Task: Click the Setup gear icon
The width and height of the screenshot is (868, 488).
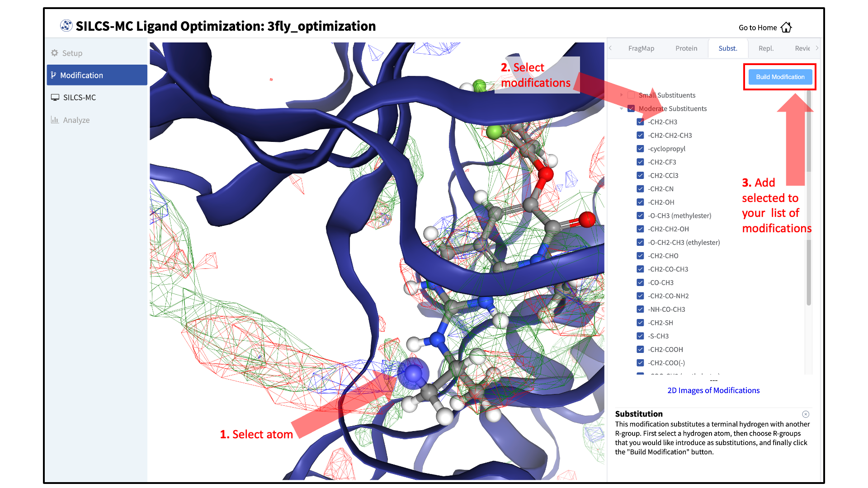Action: [x=55, y=53]
